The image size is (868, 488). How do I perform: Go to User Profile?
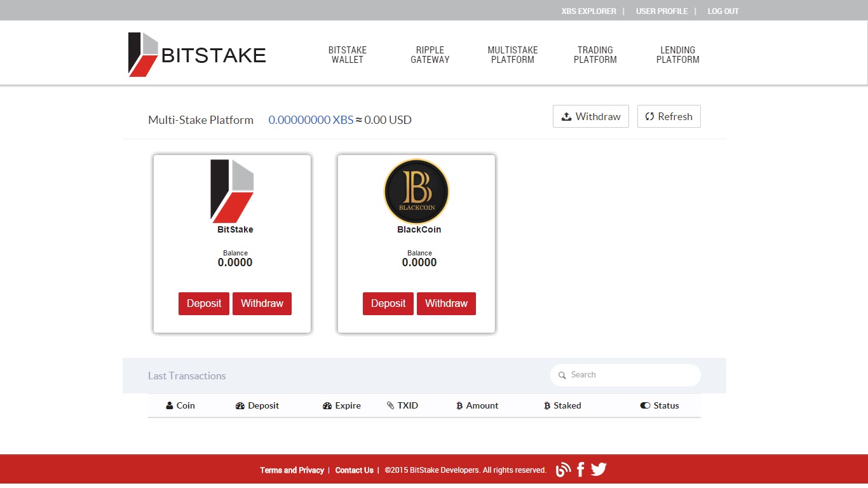[662, 11]
